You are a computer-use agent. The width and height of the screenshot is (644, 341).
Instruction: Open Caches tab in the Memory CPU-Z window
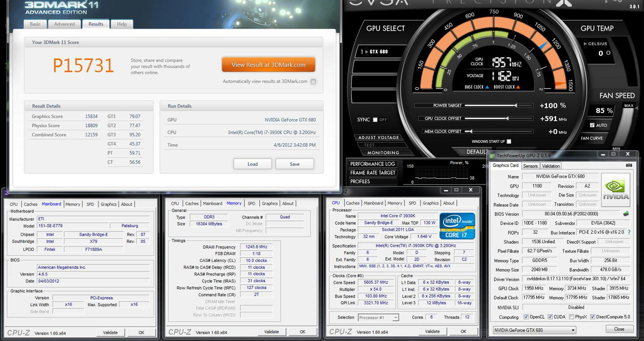tap(192, 203)
